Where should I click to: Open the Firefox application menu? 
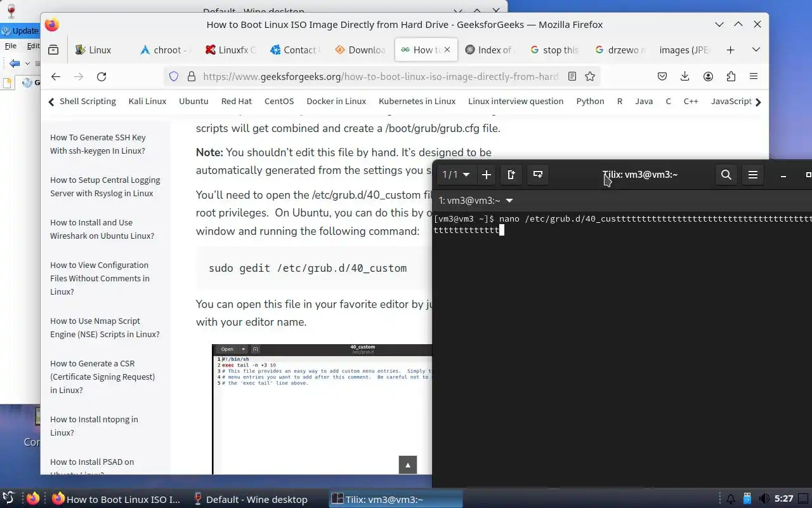pos(754,76)
